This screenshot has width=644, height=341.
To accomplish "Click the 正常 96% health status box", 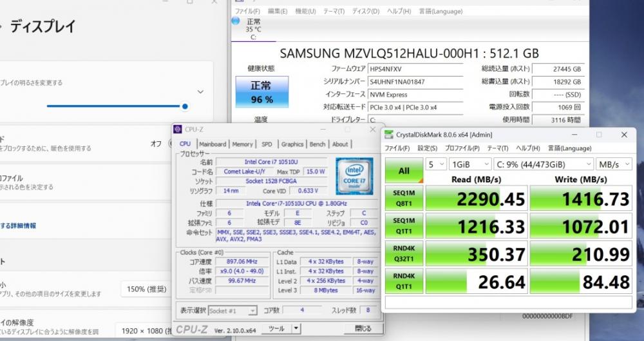I will pos(262,92).
